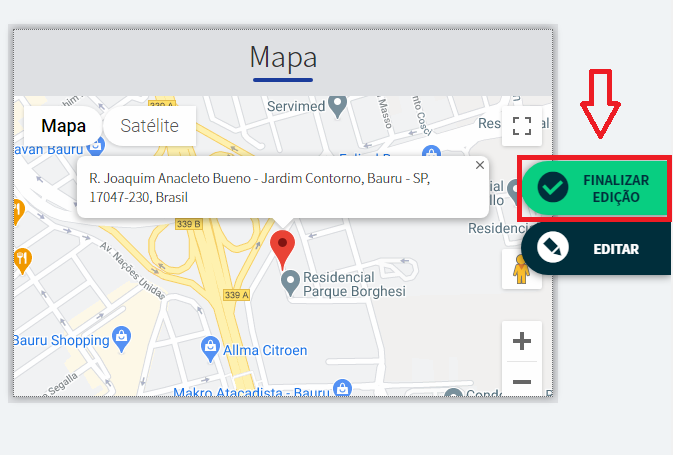Click the Makro Atacadista marker icon
Image resolution: width=673 pixels, height=455 pixels.
tap(342, 388)
